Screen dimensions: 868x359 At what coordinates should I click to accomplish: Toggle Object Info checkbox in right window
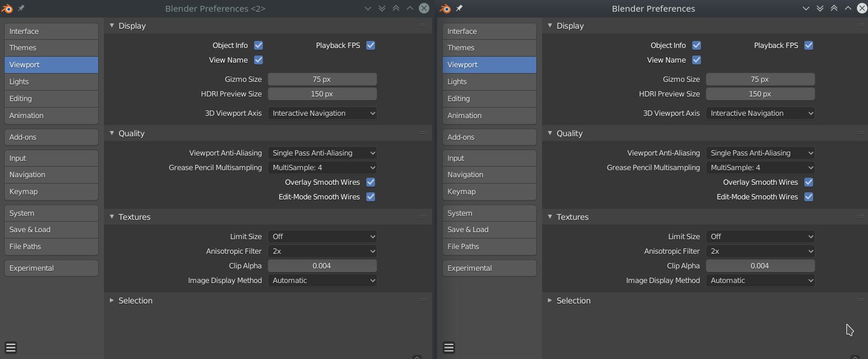coord(696,45)
